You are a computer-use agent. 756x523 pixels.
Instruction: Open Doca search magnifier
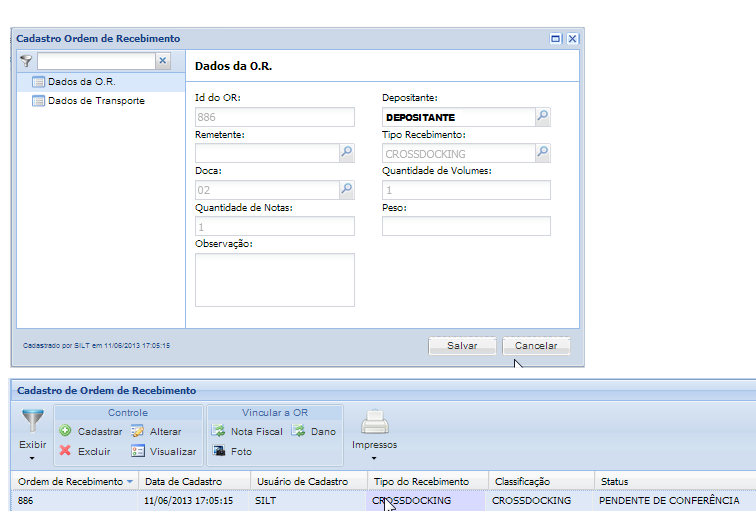(347, 189)
